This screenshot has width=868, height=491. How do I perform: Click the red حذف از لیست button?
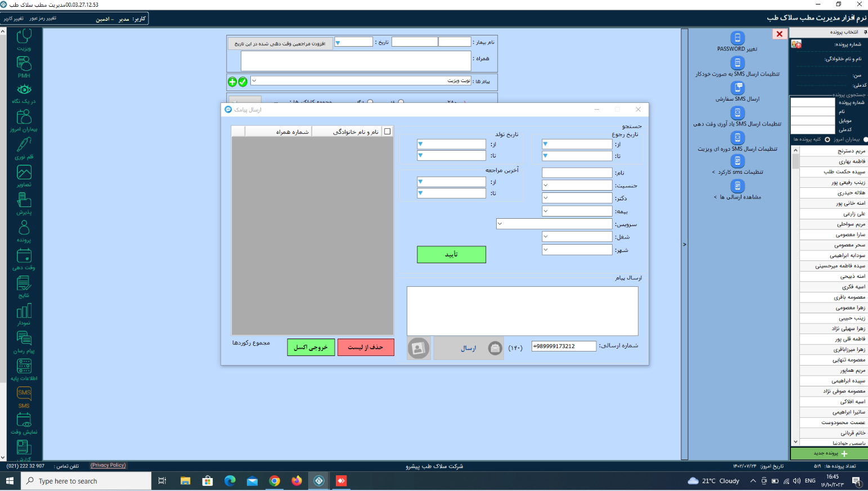[x=366, y=347]
